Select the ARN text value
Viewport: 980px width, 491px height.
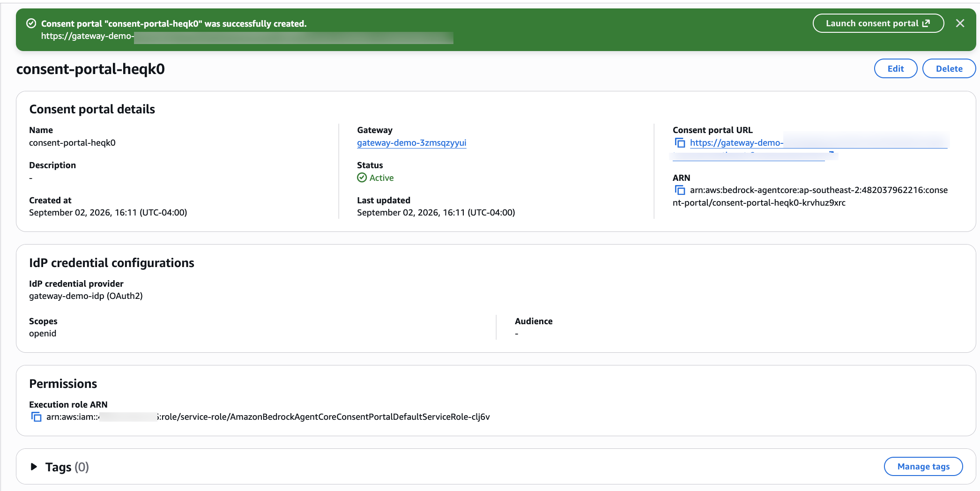coord(810,196)
